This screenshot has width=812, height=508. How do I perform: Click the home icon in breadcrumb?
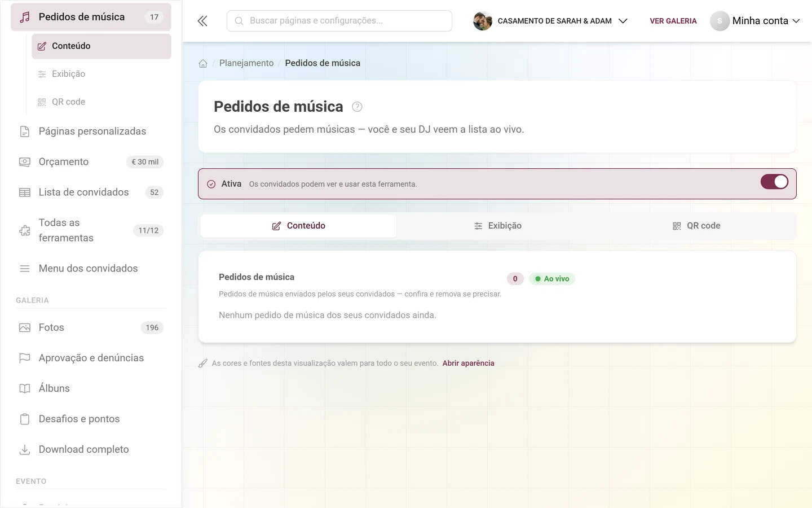coord(203,63)
